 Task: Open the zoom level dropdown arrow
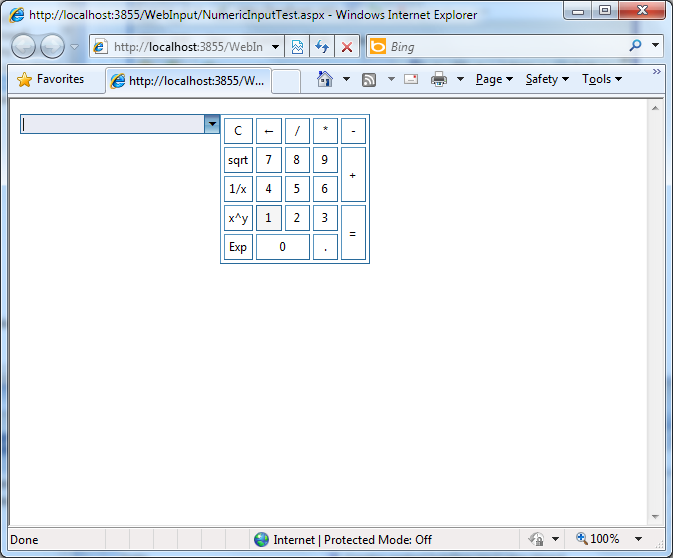tap(638, 539)
